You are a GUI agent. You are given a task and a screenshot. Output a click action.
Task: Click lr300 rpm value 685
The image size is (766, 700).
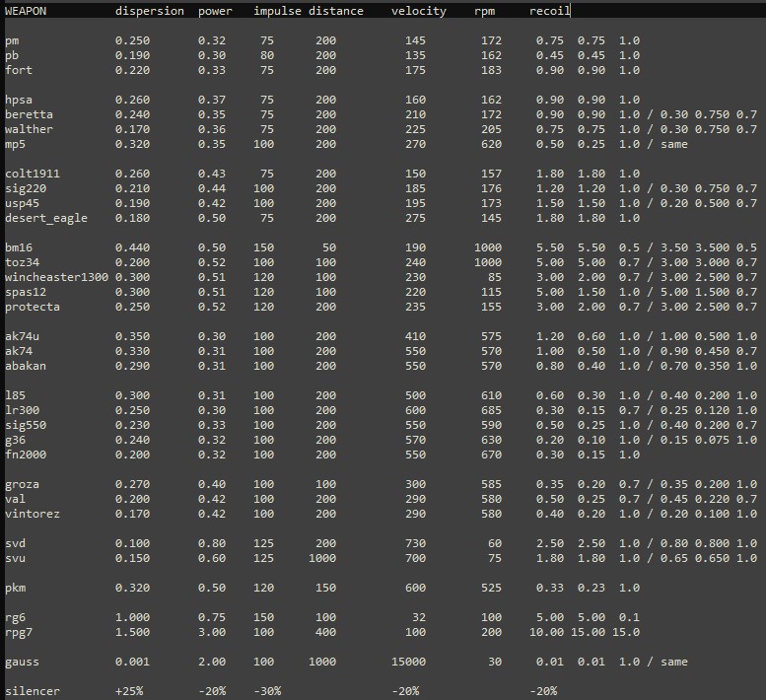pos(491,410)
